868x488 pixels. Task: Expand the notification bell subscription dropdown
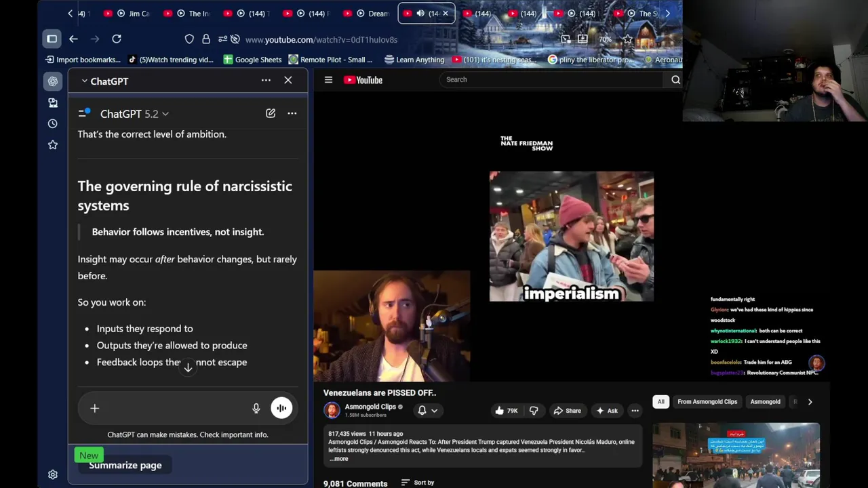click(427, 410)
